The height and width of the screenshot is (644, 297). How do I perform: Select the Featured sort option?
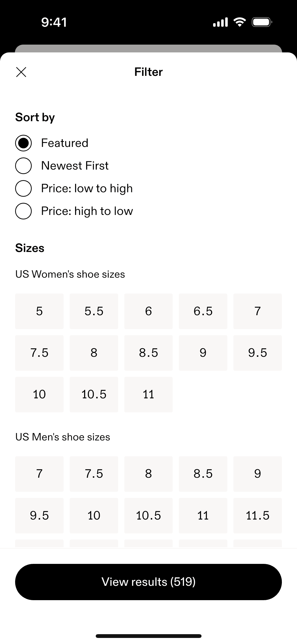point(23,143)
